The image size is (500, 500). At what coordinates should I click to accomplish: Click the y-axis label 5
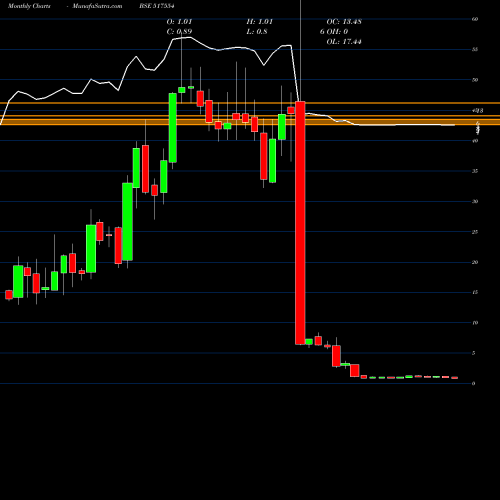click(x=474, y=353)
